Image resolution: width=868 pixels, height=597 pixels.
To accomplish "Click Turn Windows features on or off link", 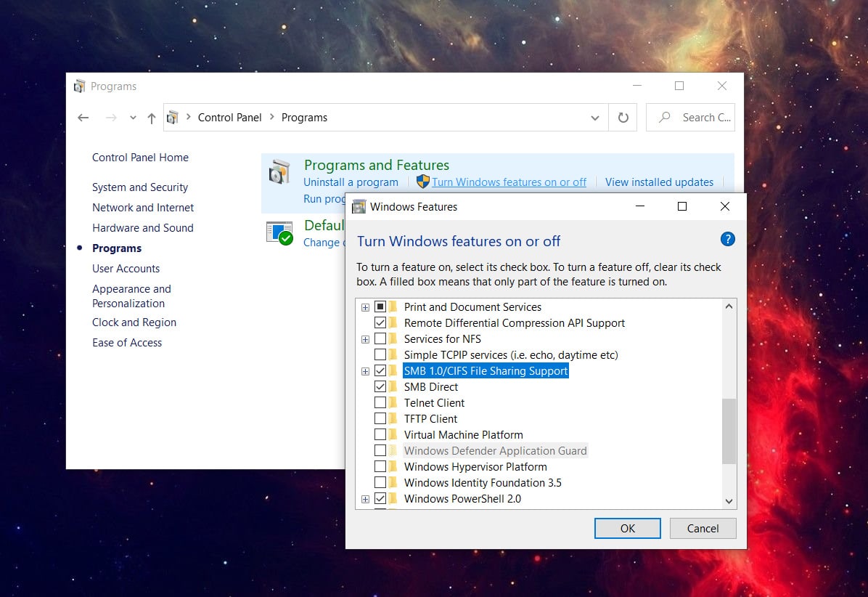I will pyautogui.click(x=509, y=182).
